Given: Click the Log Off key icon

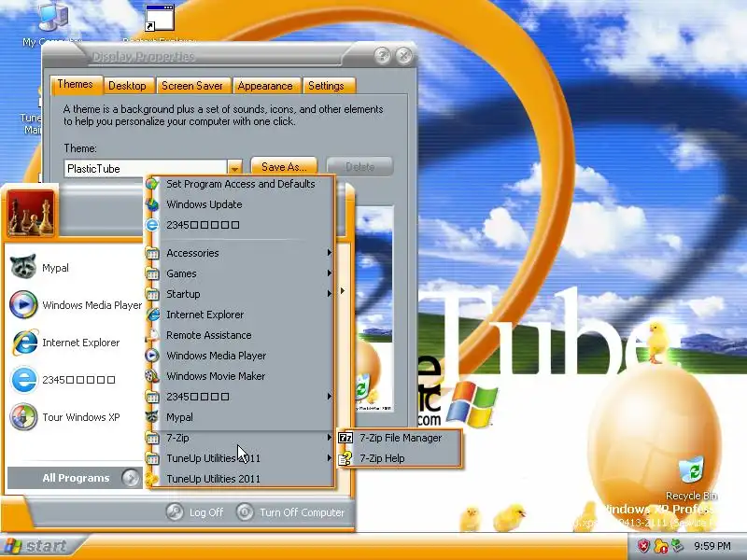Looking at the screenshot, I should pyautogui.click(x=175, y=511).
